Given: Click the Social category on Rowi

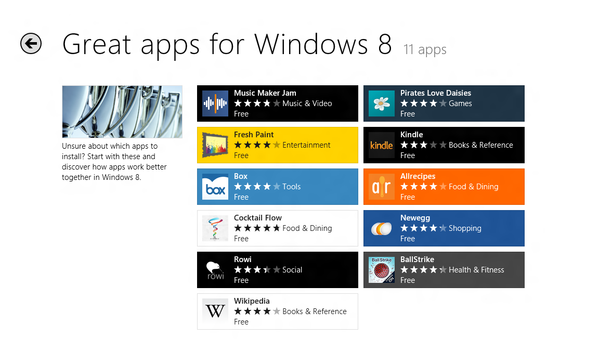Looking at the screenshot, I should coord(292,270).
